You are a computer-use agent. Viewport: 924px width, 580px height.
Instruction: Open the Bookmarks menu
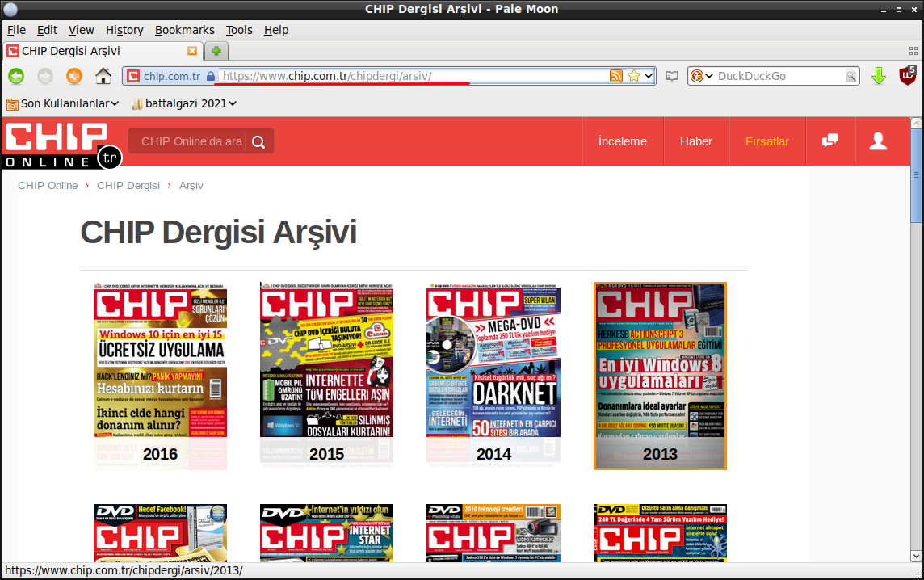tap(184, 30)
